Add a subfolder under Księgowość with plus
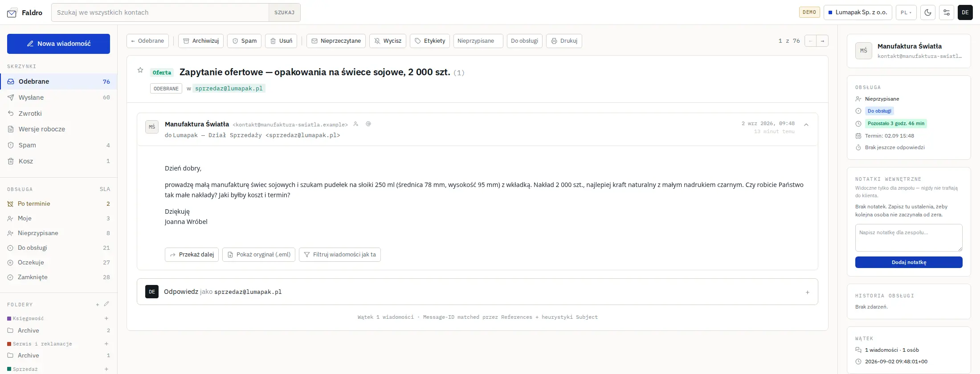Image resolution: width=980 pixels, height=374 pixels. (106, 318)
